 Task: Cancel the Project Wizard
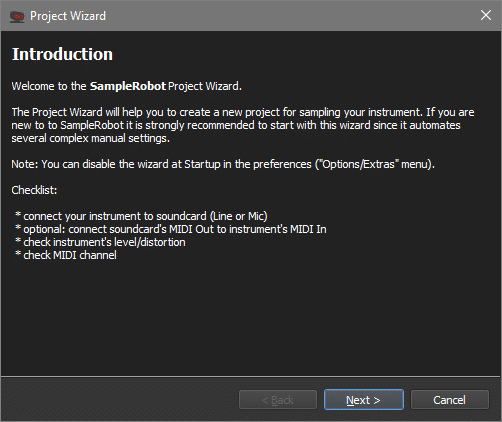point(450,399)
